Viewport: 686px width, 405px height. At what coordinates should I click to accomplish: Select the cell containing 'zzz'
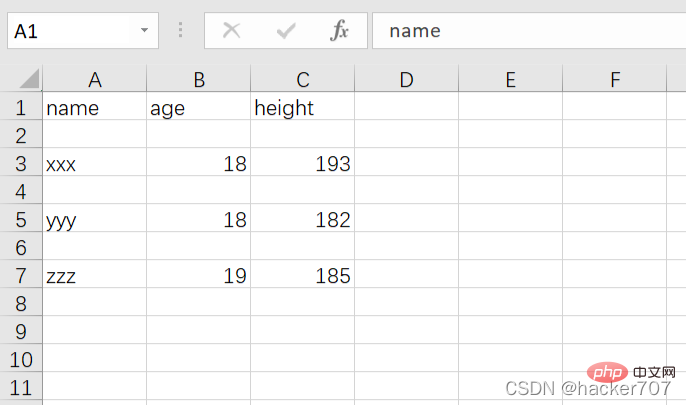95,276
